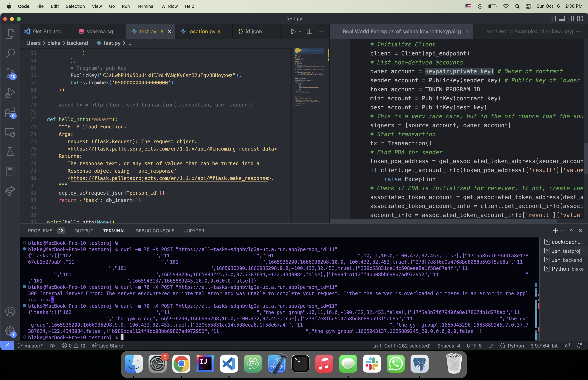Click the Live Share status bar button
The height and width of the screenshot is (380, 588).
click(108, 346)
